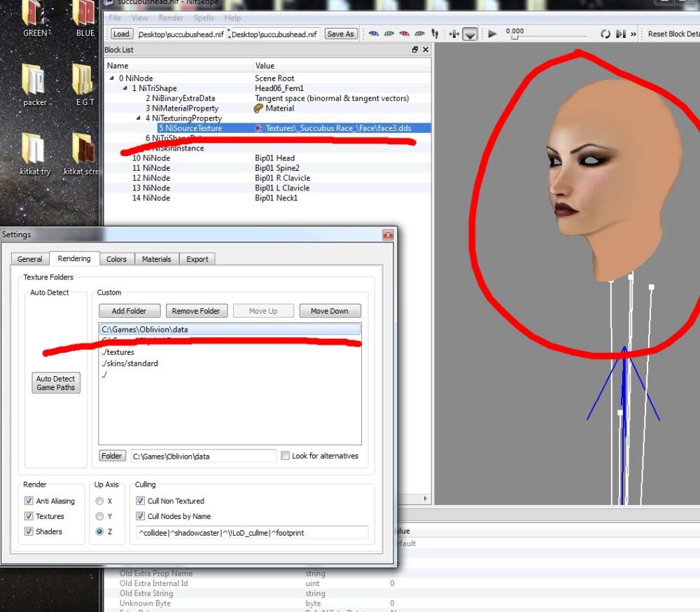This screenshot has height=612, width=700.
Task: Switch to the General settings tab
Action: click(29, 259)
